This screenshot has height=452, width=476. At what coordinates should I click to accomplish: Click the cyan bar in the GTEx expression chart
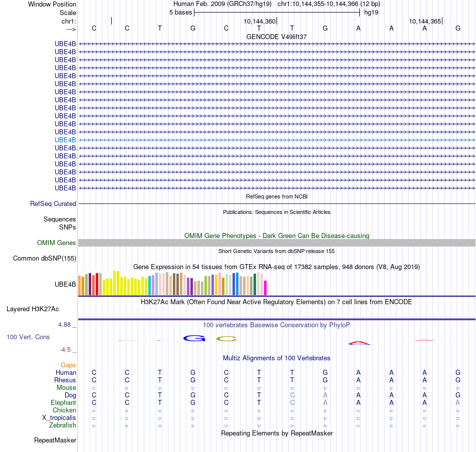coord(149,285)
